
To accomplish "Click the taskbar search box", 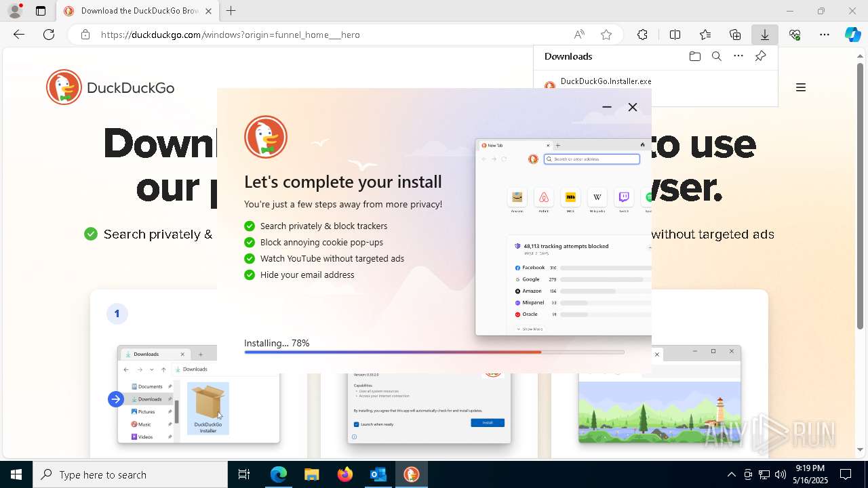I will [x=130, y=474].
